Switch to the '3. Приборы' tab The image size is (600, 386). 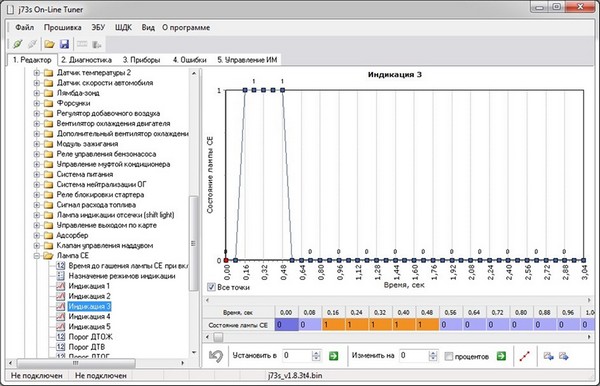click(x=141, y=60)
